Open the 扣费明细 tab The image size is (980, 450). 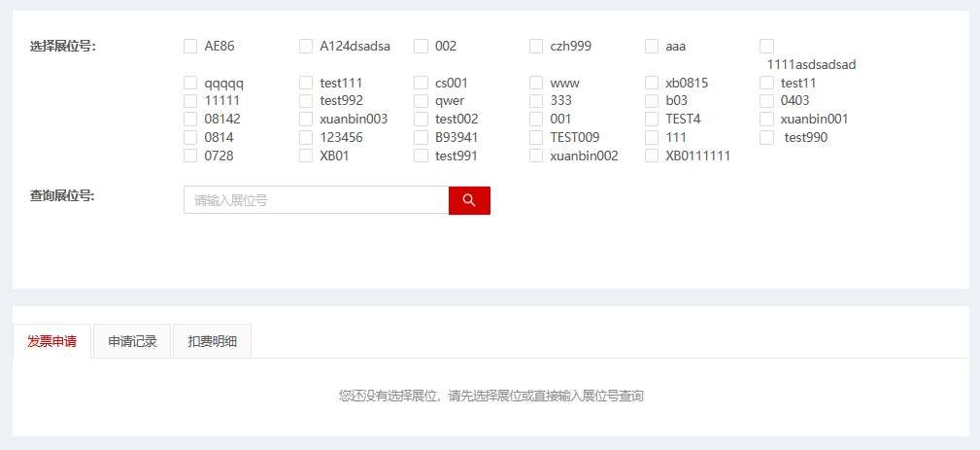pos(212,341)
